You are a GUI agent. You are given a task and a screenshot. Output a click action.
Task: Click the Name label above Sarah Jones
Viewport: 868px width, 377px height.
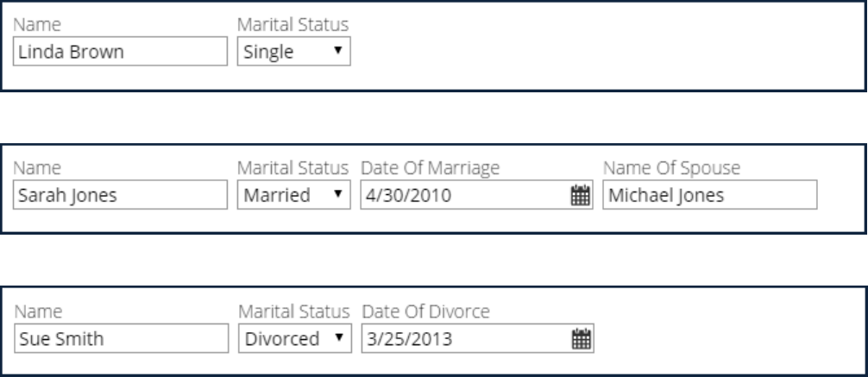(x=33, y=168)
